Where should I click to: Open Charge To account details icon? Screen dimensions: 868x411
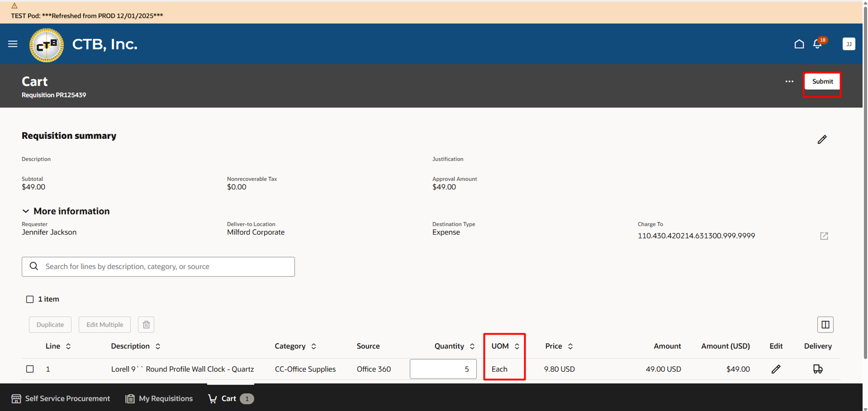824,236
